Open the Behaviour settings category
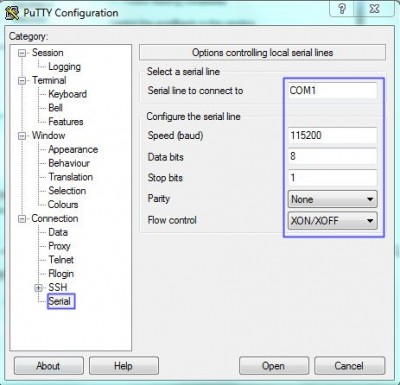The height and width of the screenshot is (385, 400). point(69,163)
